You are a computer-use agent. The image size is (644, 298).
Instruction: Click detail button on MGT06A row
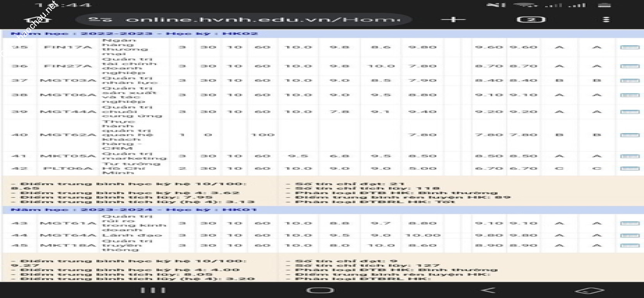(x=630, y=95)
